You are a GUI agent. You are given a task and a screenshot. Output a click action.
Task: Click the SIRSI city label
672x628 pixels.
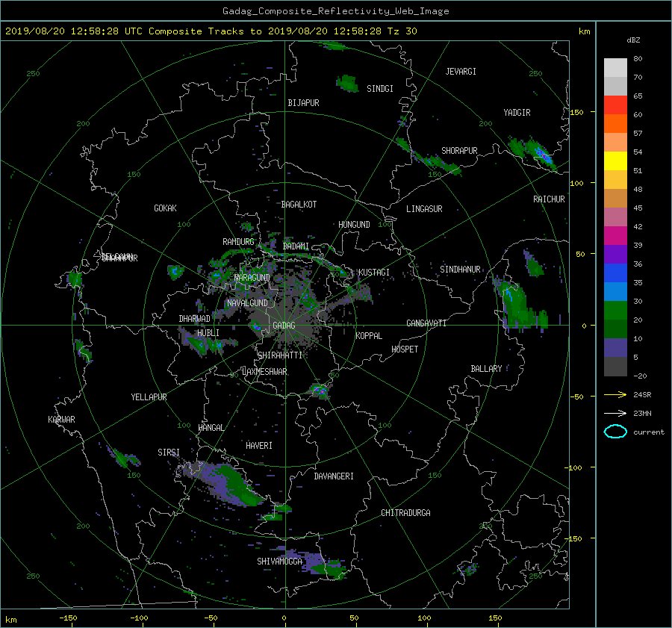pos(169,453)
